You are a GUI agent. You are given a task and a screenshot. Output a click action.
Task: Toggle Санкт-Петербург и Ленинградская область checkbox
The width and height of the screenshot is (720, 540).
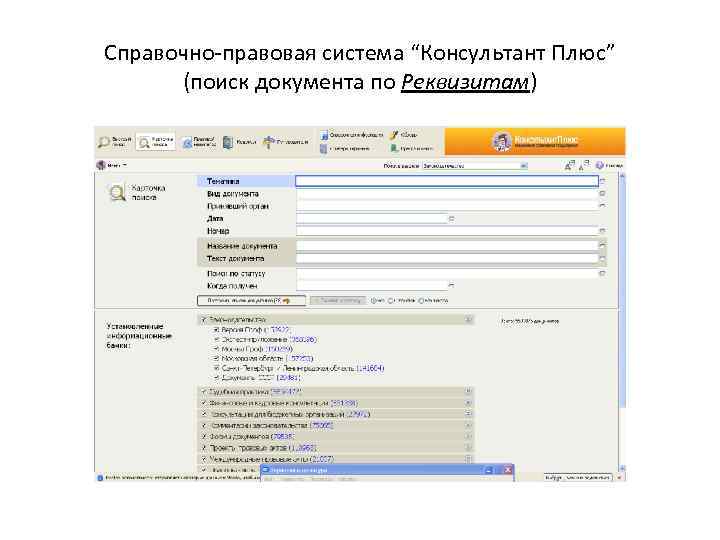click(x=216, y=368)
